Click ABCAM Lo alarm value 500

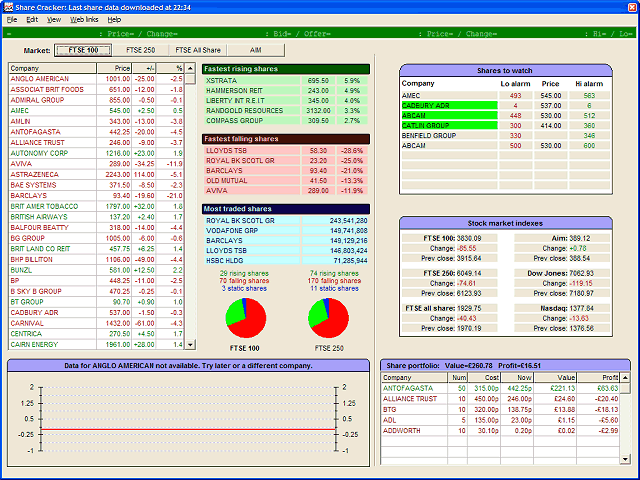(x=516, y=146)
